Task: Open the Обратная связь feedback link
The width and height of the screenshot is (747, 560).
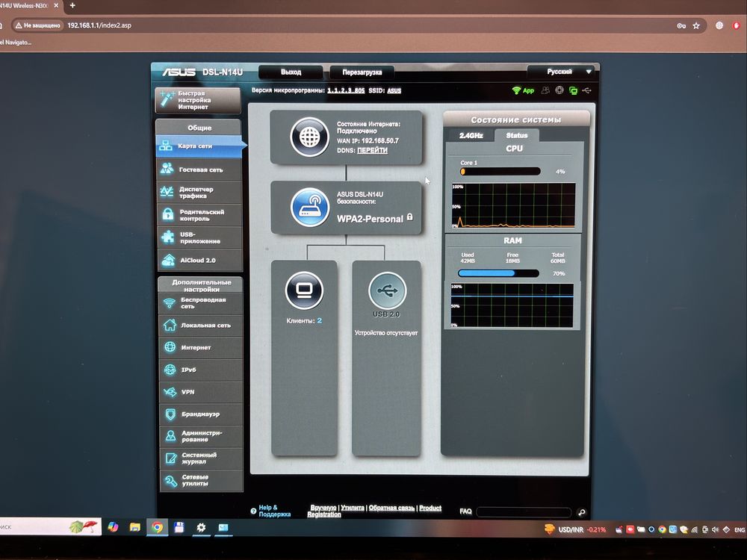Action: point(391,508)
